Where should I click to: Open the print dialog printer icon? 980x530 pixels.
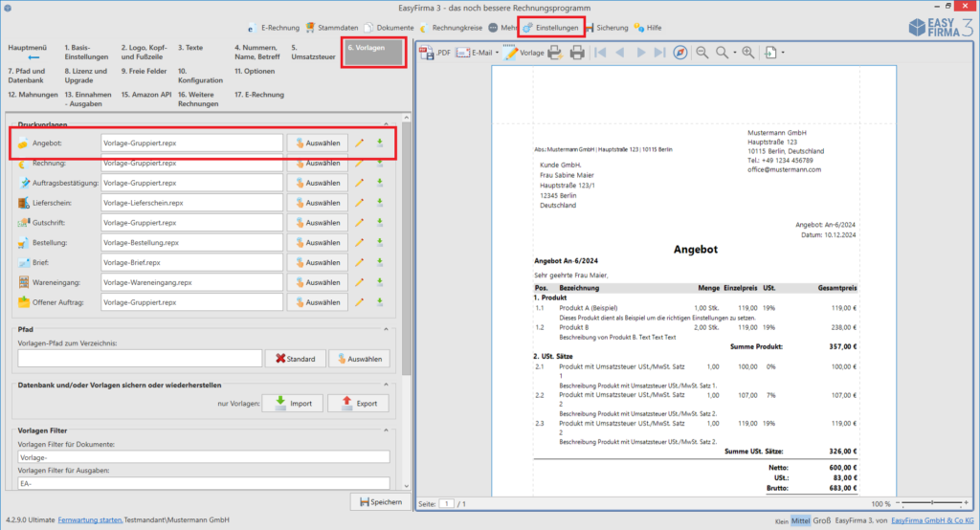pos(577,53)
